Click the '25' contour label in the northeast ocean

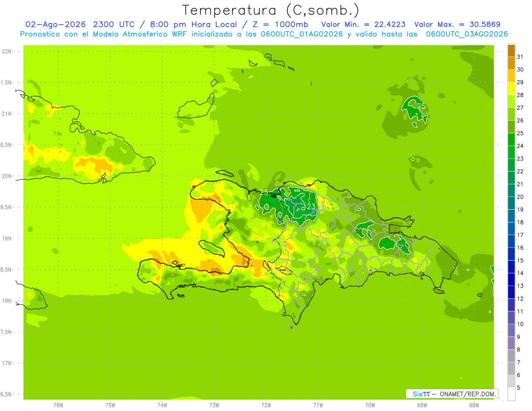pos(421,106)
